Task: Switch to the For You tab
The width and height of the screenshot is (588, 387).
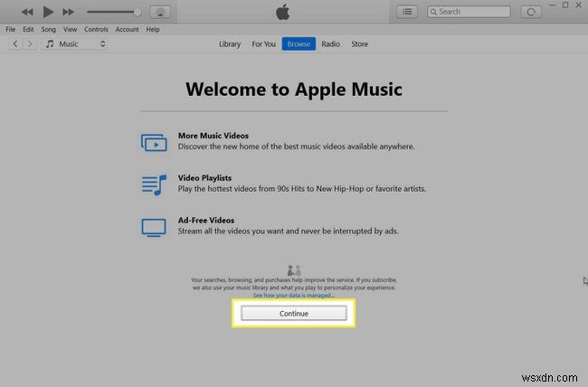Action: [263, 44]
